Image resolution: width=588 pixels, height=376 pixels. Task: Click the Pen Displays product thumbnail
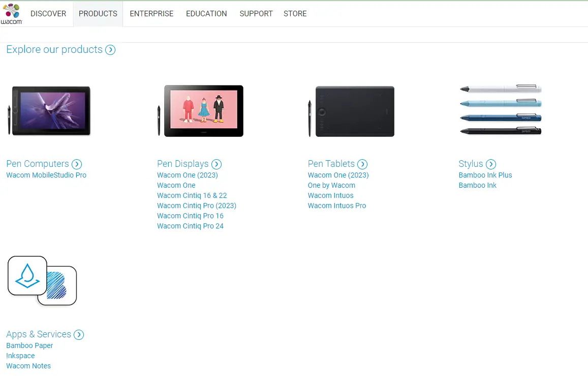tap(201, 111)
